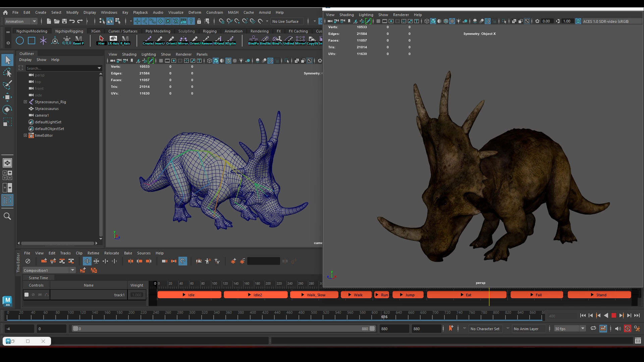644x362 pixels.
Task: Toggle wireframe on shaded in left viewport
Action: click(x=228, y=61)
